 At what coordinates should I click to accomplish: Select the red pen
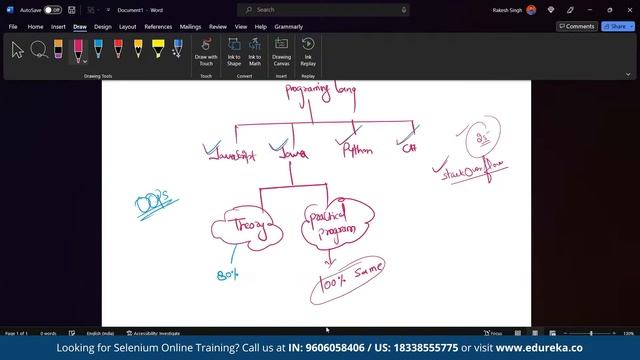pos(118,49)
